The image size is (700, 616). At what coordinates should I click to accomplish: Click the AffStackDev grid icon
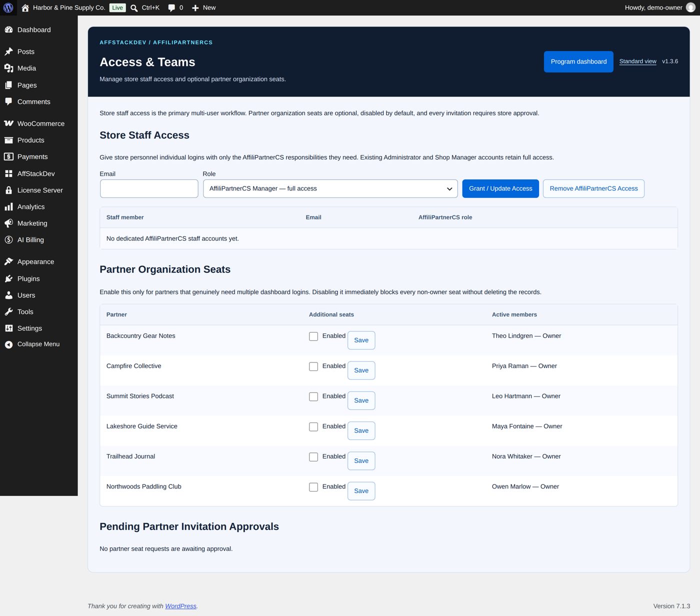point(8,173)
